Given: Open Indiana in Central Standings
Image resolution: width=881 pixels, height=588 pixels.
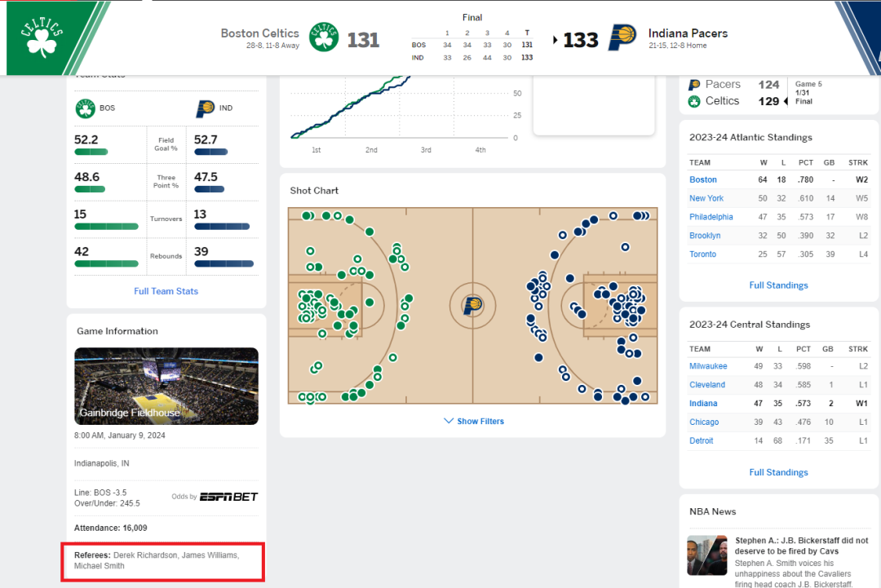Looking at the screenshot, I should pos(703,403).
